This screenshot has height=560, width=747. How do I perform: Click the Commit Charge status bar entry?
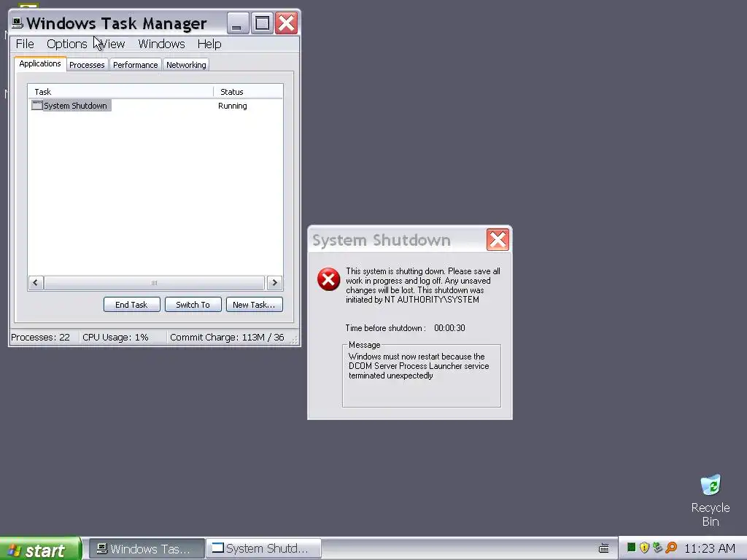(x=228, y=337)
